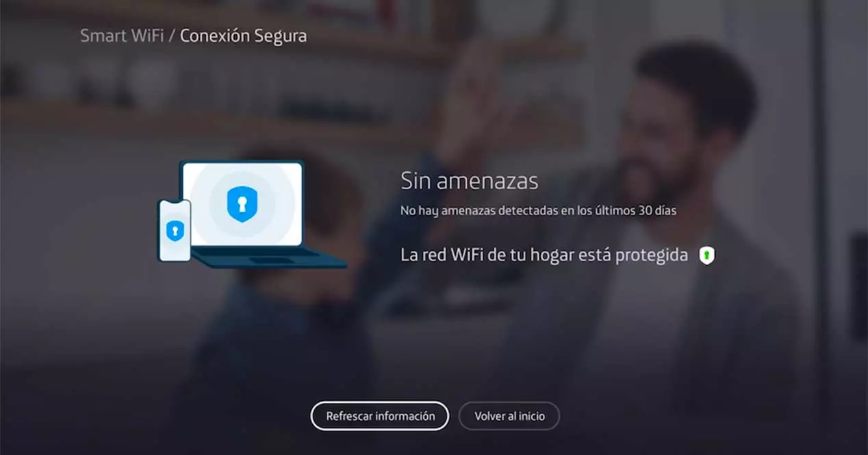Select the Conexión Segura breadcrumb title

click(x=243, y=36)
